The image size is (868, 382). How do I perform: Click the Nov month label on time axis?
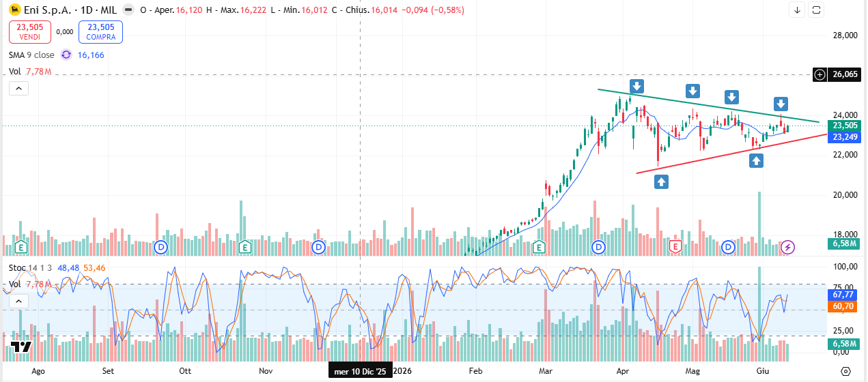tap(266, 372)
